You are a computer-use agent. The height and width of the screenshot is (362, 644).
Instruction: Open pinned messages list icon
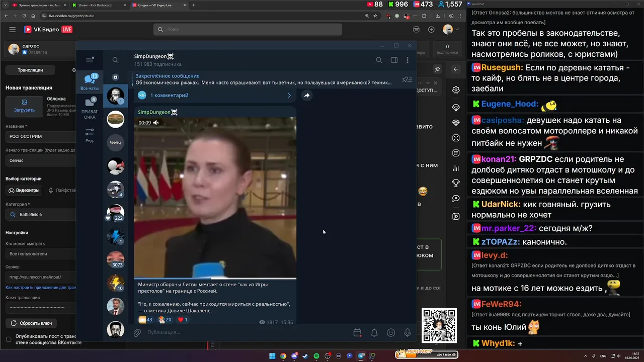click(x=407, y=79)
